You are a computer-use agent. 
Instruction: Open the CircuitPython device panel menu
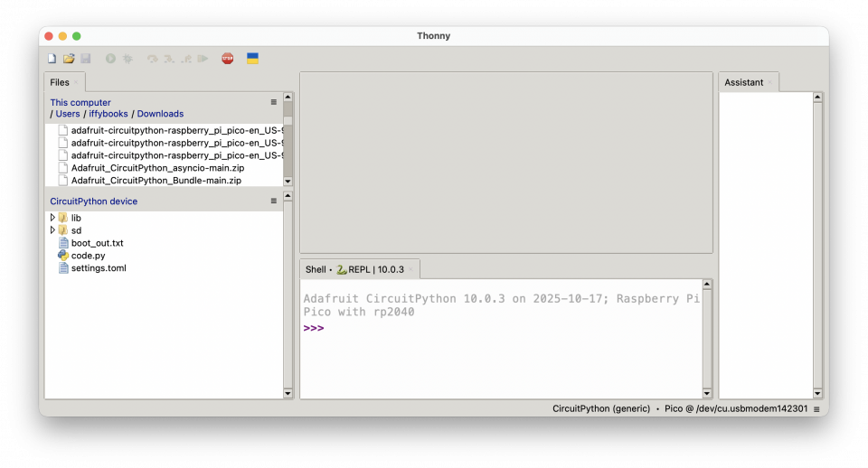pos(274,201)
